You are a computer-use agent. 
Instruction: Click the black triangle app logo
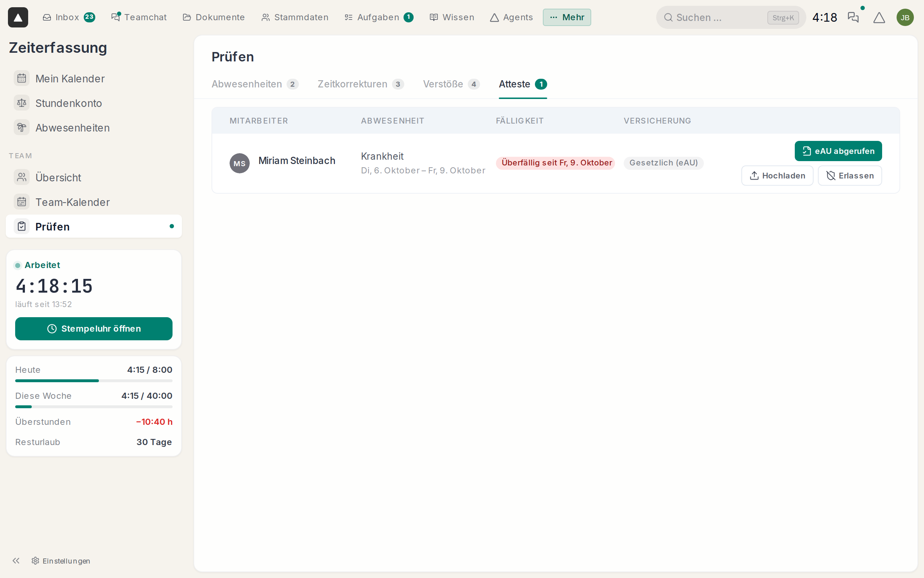click(x=18, y=17)
